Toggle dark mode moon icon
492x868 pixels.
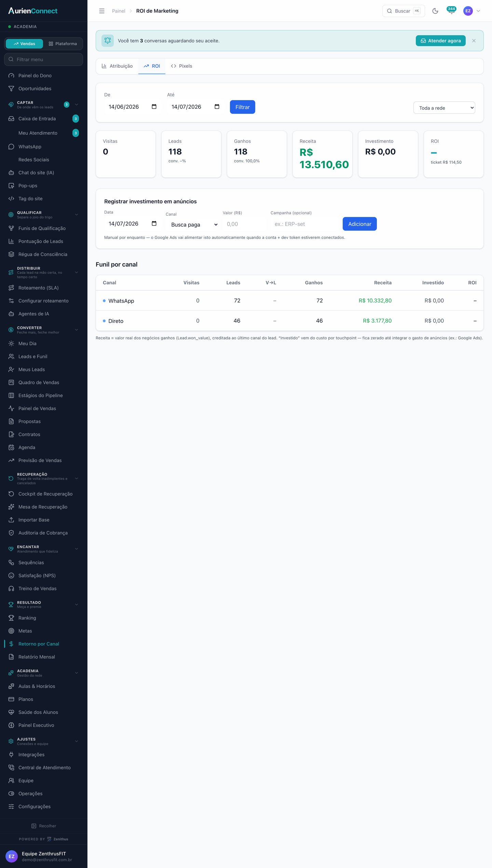coord(435,11)
